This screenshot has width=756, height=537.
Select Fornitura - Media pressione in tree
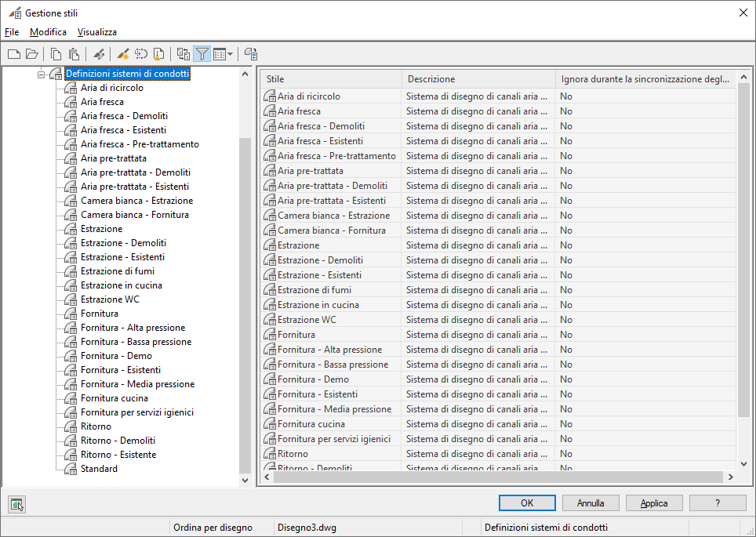point(138,384)
